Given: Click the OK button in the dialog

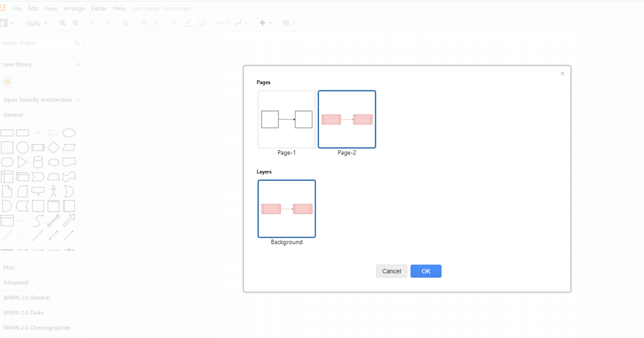Looking at the screenshot, I should (426, 271).
